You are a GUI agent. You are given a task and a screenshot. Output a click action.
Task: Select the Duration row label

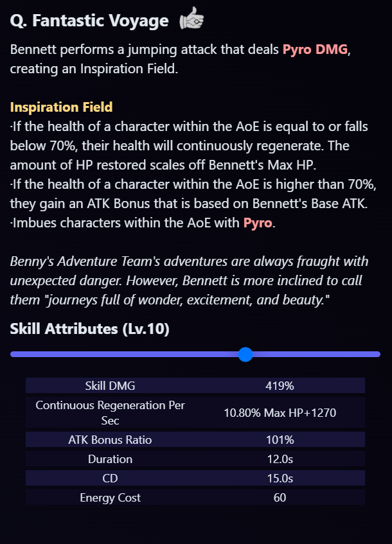point(110,459)
